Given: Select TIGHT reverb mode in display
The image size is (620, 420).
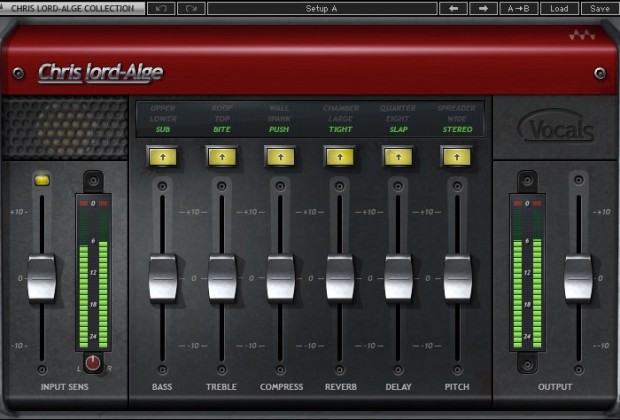Looking at the screenshot, I should pyautogui.click(x=340, y=129).
